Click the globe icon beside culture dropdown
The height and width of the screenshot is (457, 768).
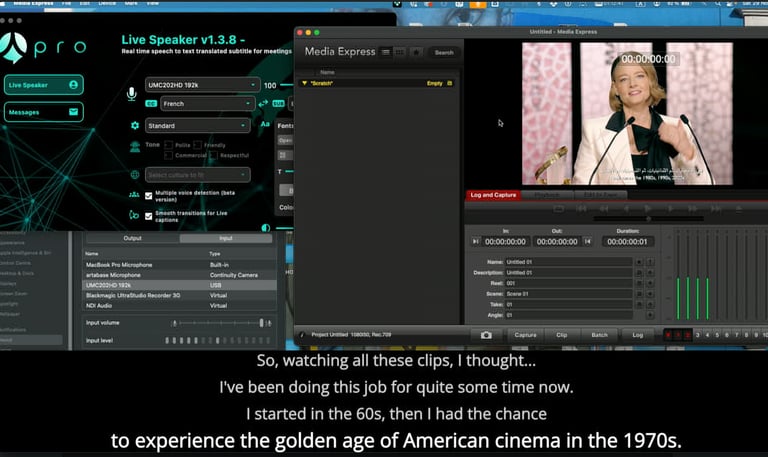click(135, 174)
